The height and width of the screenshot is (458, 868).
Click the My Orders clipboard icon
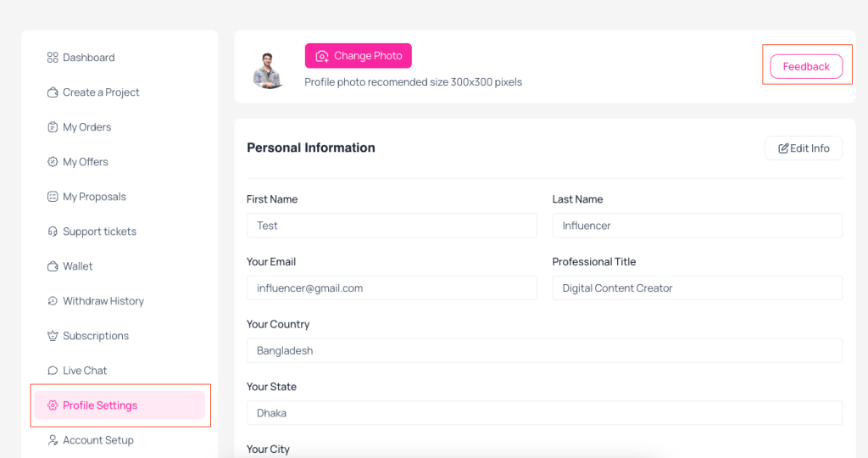53,127
